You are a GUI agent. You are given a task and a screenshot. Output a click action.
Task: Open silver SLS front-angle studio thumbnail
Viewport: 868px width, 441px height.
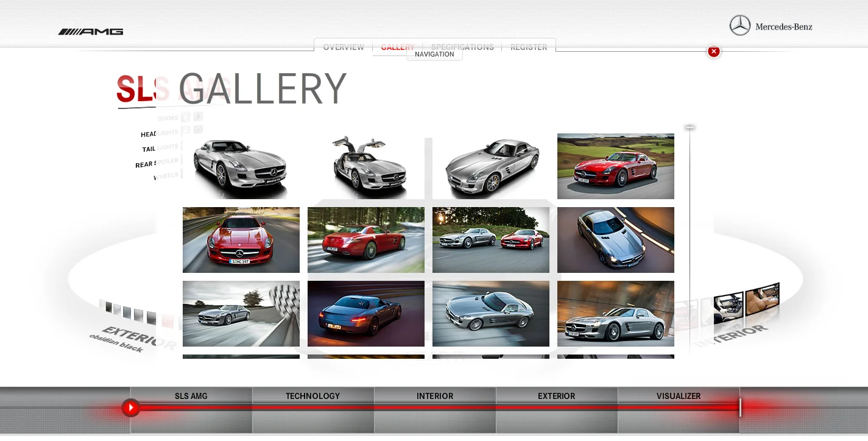pos(241,166)
